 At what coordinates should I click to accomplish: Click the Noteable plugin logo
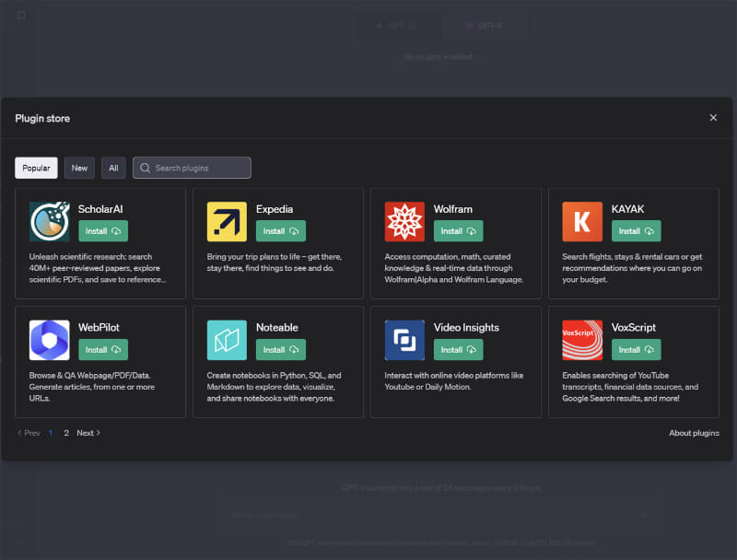tap(227, 340)
